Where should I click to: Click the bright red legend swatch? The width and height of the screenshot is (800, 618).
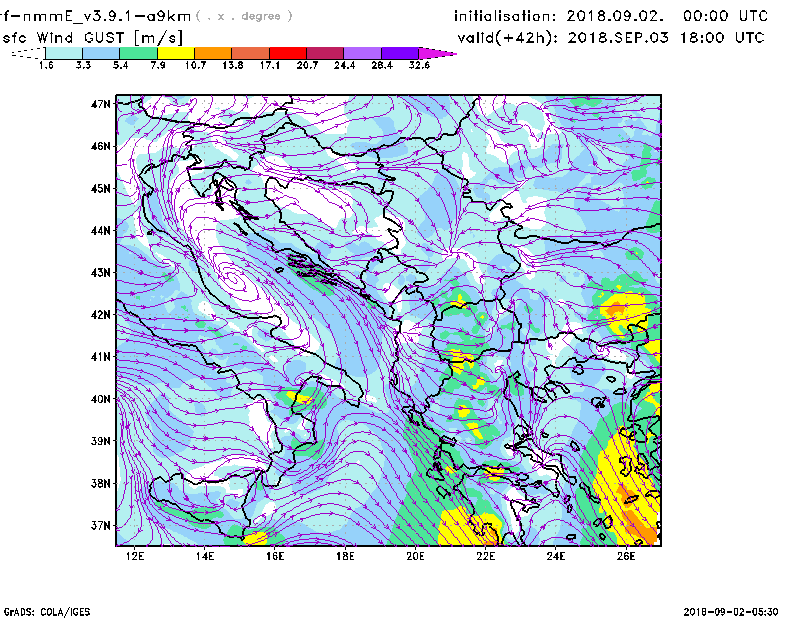click(288, 53)
